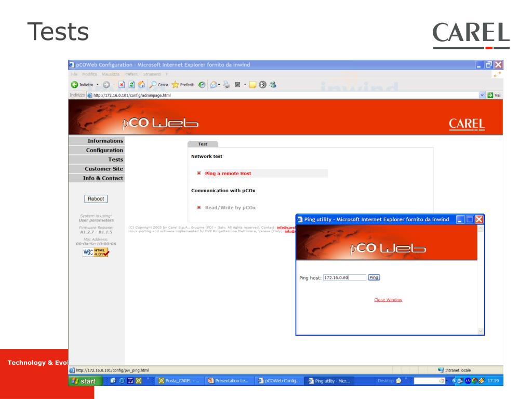The height and width of the screenshot is (399, 532).
Task: Click the W3C HTML 4.01 badge
Action: (96, 252)
